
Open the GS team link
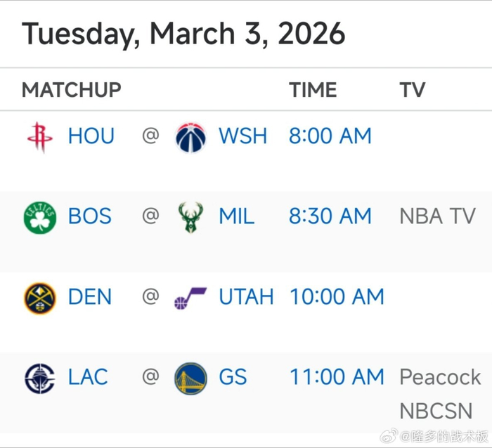point(233,378)
